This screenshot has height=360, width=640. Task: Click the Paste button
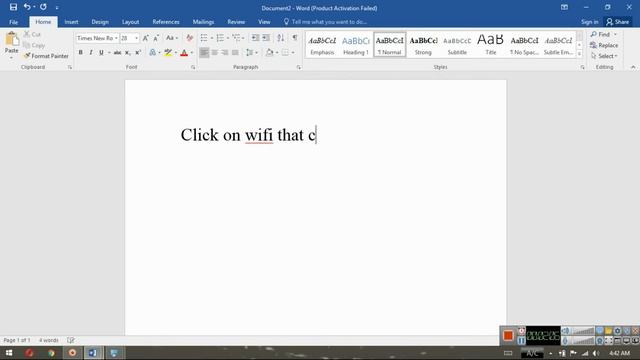pyautogui.click(x=11, y=44)
